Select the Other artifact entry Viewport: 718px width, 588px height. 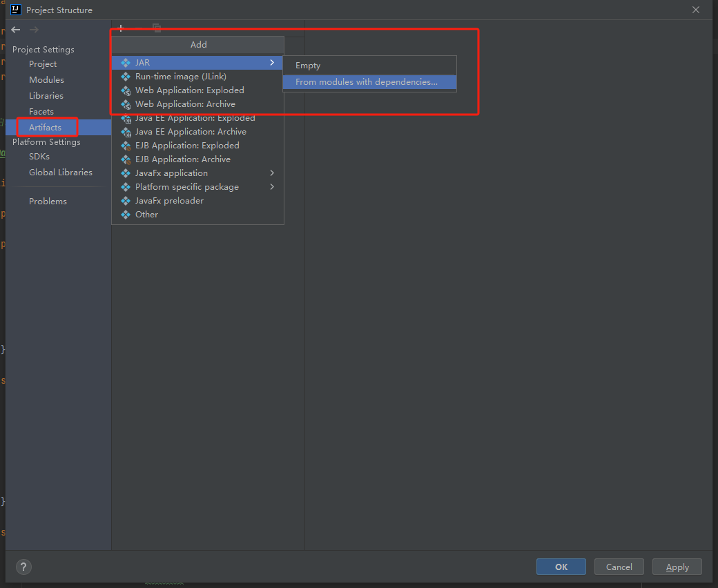click(x=197, y=214)
